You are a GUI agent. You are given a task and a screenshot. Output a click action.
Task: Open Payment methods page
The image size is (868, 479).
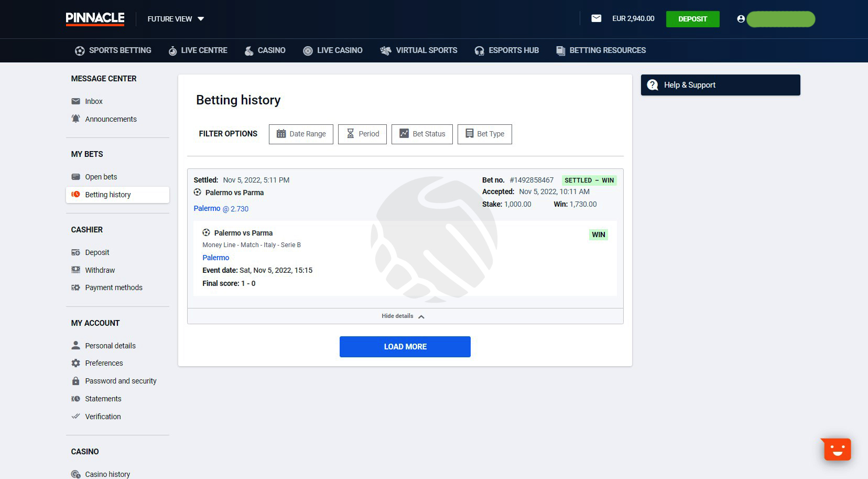coord(114,288)
